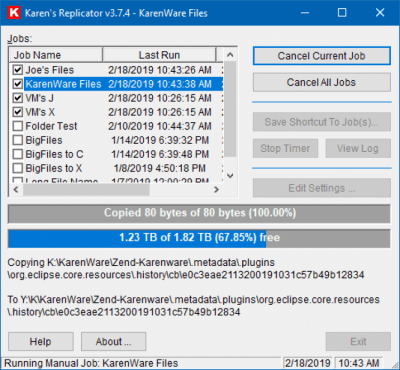The height and width of the screenshot is (370, 400).
Task: Click the Cancel All Jobs button
Action: tap(321, 82)
